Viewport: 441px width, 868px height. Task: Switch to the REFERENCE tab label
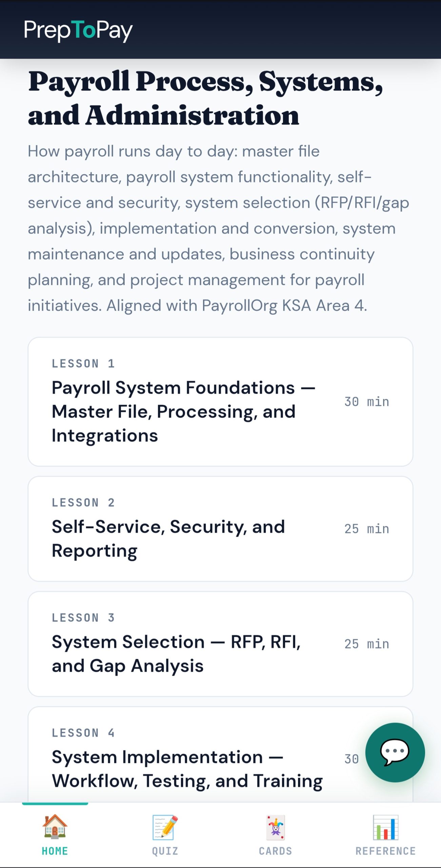385,851
